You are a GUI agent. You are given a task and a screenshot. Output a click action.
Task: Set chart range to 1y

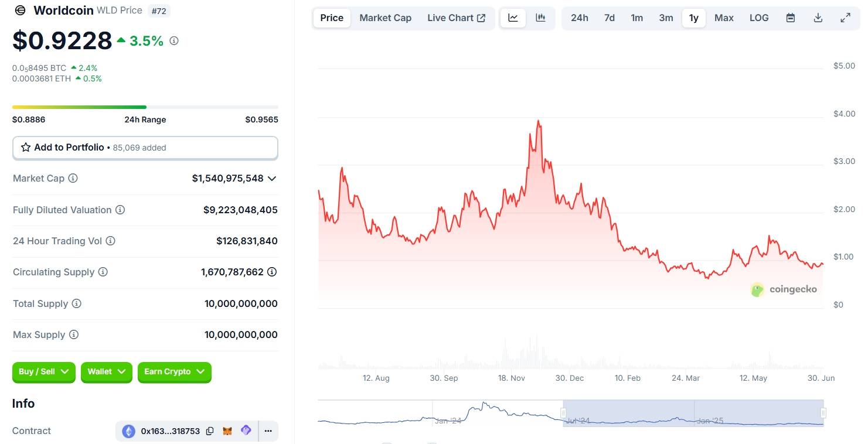coord(694,18)
